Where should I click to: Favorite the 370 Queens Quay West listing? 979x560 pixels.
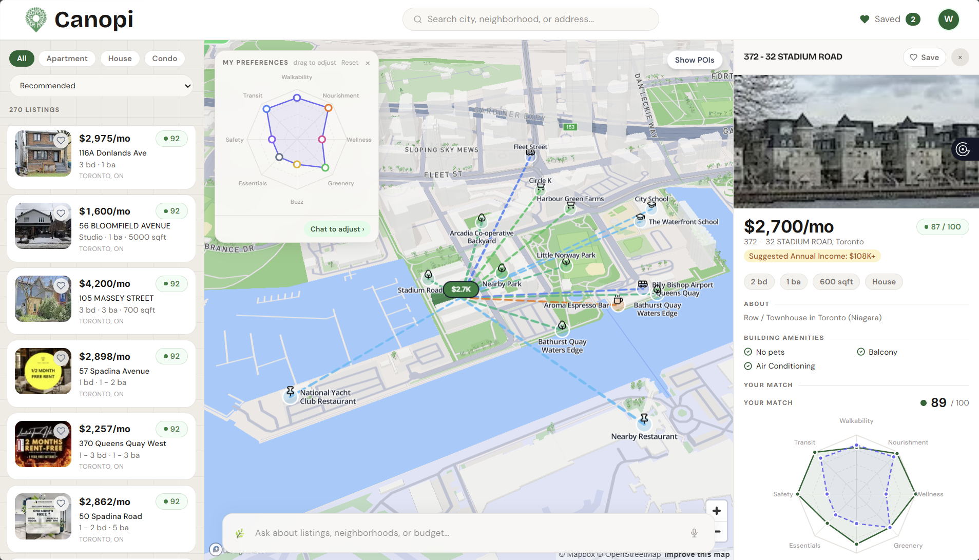pyautogui.click(x=61, y=431)
